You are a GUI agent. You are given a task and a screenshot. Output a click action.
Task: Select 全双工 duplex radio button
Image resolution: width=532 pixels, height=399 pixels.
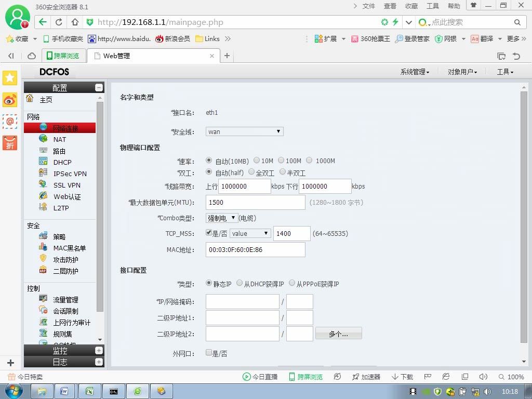[x=251, y=172]
